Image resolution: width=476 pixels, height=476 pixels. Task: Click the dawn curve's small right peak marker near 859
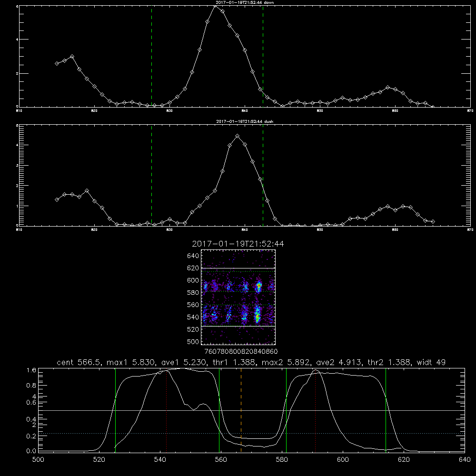[x=387, y=88]
